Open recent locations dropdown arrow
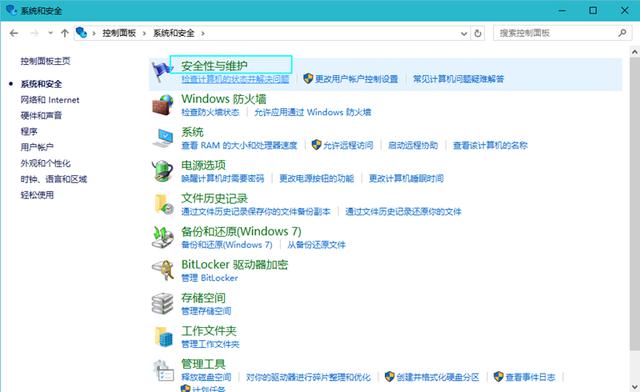Viewport: 640px width, 392px height. (x=50, y=33)
